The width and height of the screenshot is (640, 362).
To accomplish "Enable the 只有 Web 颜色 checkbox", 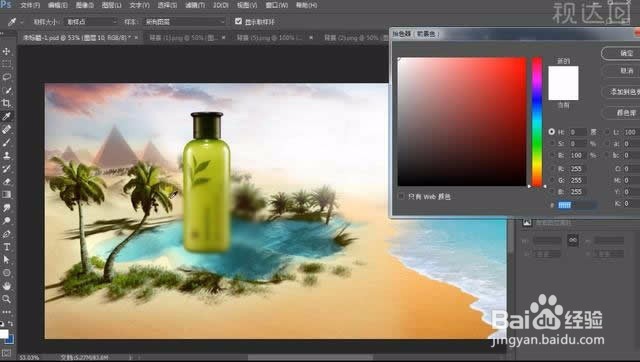I will [x=401, y=196].
